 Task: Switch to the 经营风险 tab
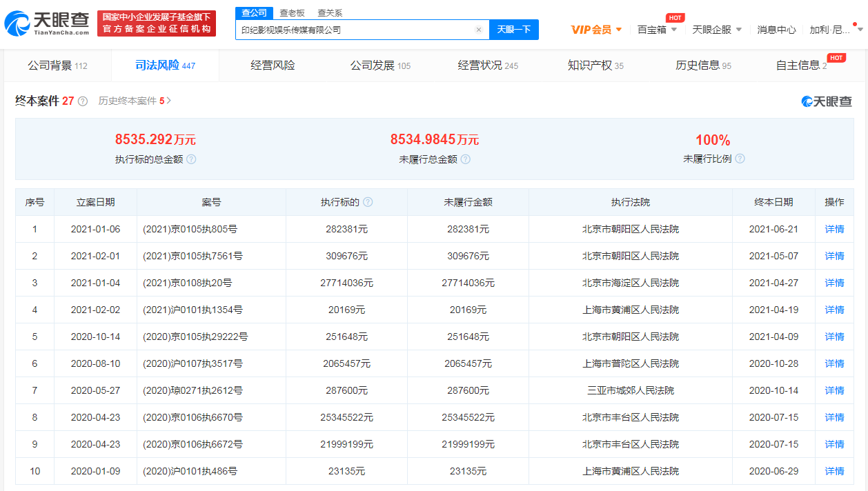point(271,65)
